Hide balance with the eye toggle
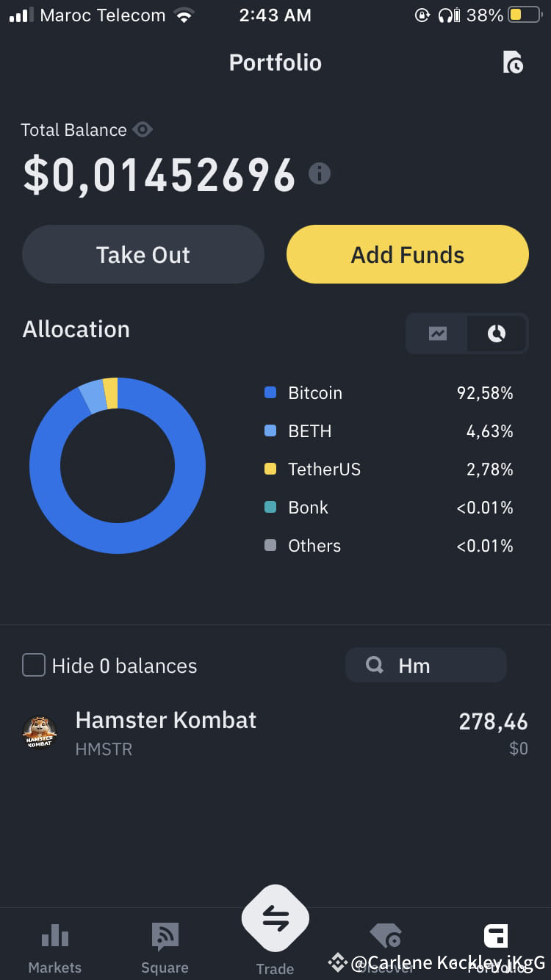Screen dimensions: 551x980 tap(143, 129)
